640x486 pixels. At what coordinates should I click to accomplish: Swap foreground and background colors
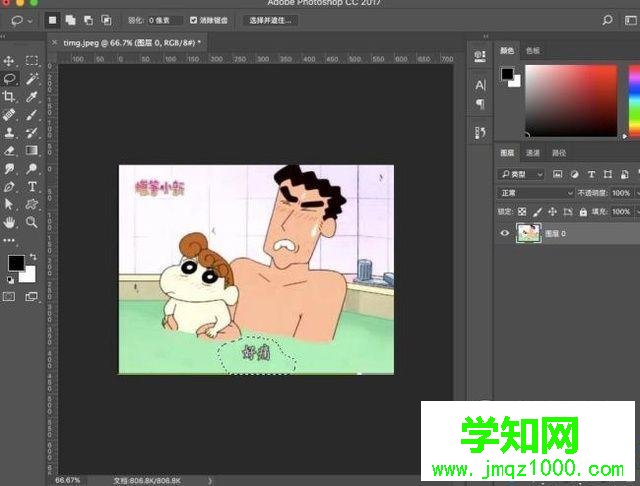(x=33, y=257)
